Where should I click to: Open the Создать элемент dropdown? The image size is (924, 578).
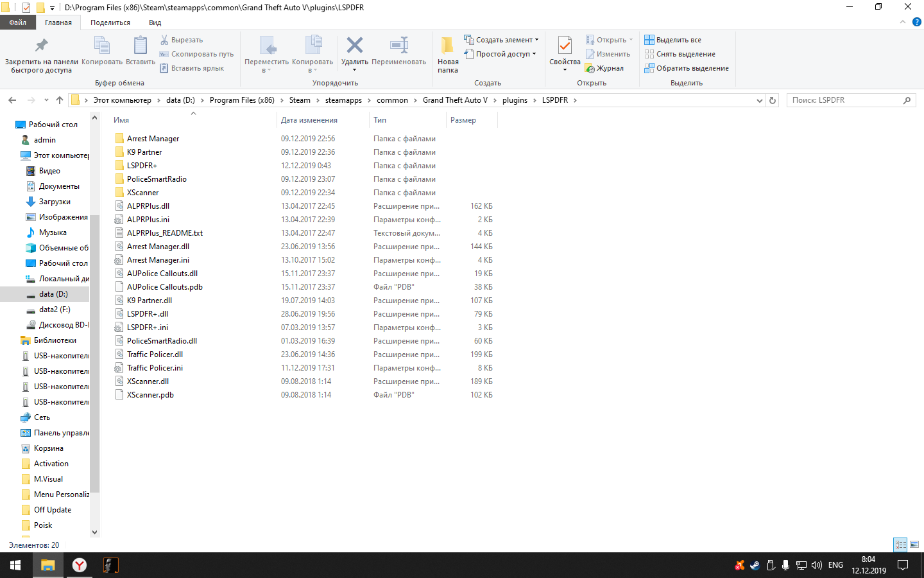(x=501, y=40)
